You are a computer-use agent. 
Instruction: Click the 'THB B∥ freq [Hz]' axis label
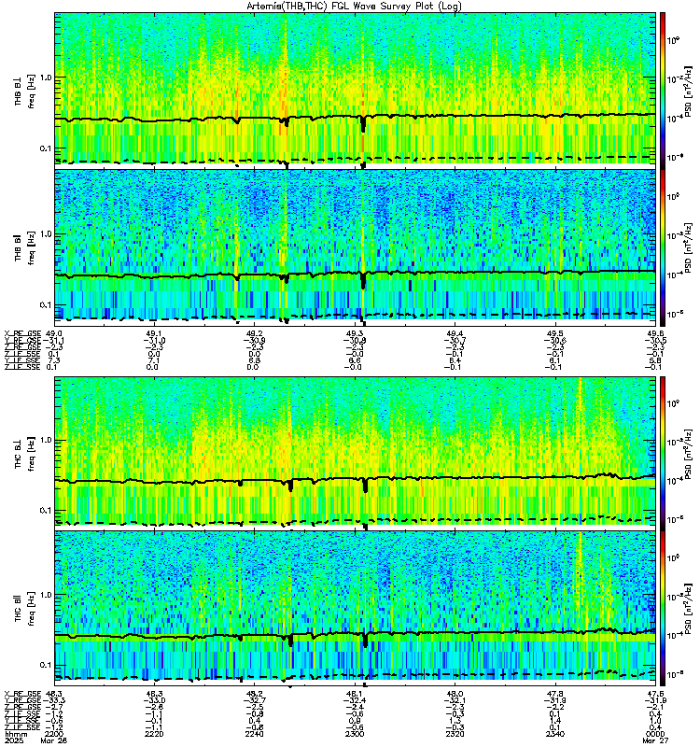(24, 247)
